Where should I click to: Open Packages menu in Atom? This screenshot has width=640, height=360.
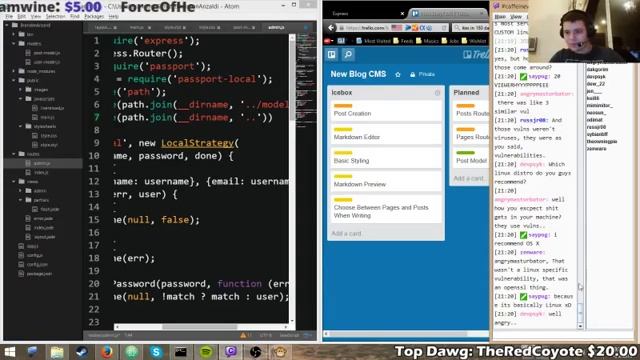(94, 16)
